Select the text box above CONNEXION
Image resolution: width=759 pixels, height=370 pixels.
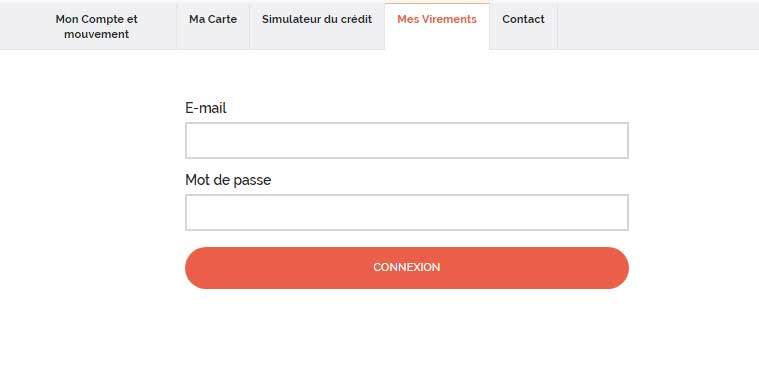[x=407, y=213]
